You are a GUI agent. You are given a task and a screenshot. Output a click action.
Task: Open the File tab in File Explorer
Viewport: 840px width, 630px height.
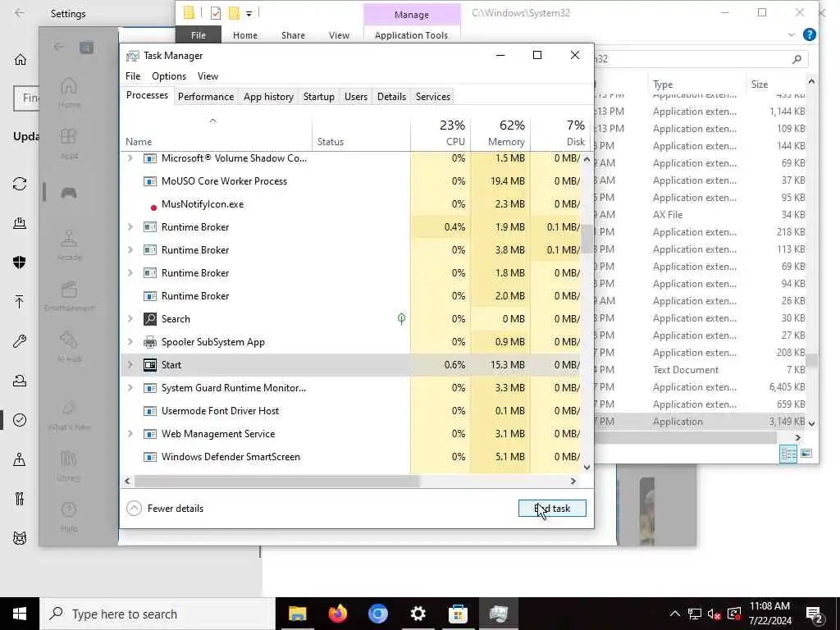tap(199, 34)
